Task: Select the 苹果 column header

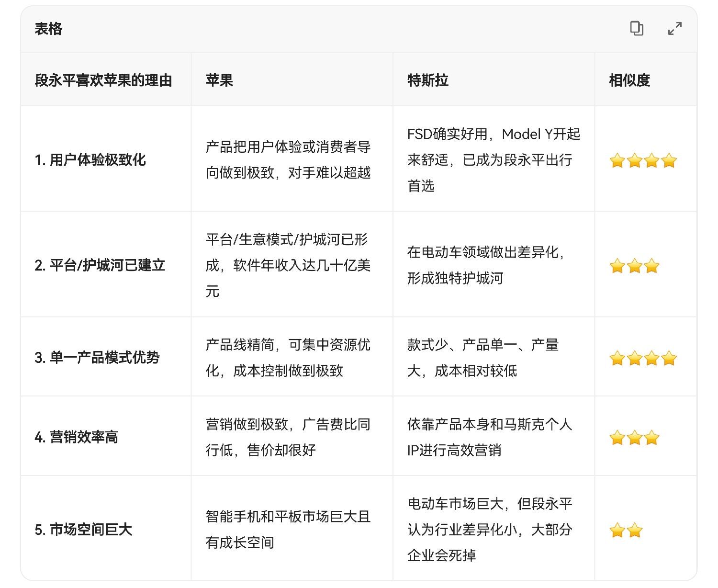Action: tap(220, 80)
